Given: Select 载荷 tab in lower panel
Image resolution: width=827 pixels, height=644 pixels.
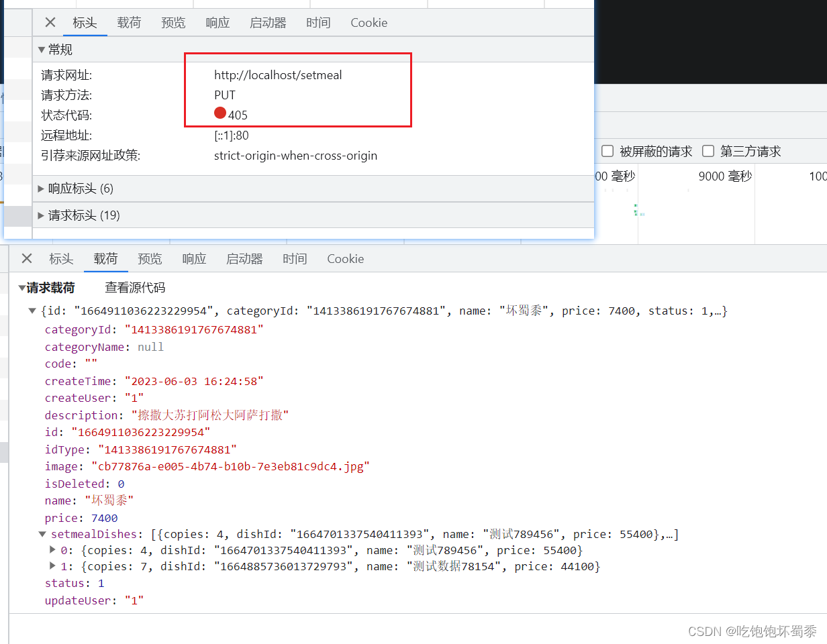Looking at the screenshot, I should pos(105,258).
